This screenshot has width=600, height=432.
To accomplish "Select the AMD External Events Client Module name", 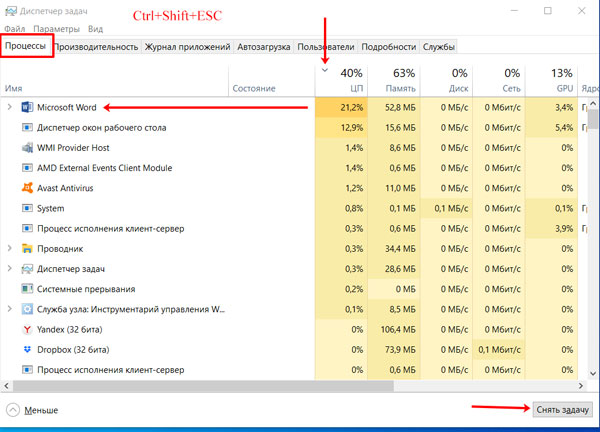I will click(104, 168).
